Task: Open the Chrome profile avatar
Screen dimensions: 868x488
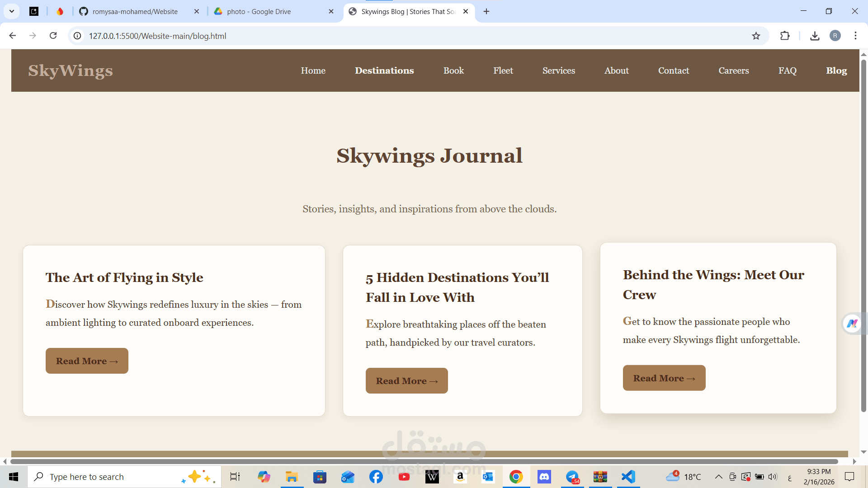Action: point(835,36)
